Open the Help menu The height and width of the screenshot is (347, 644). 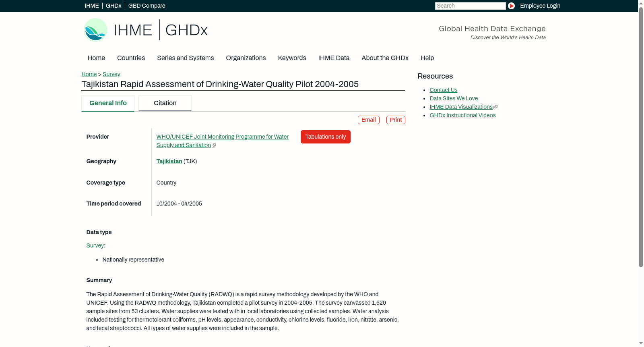pyautogui.click(x=427, y=58)
